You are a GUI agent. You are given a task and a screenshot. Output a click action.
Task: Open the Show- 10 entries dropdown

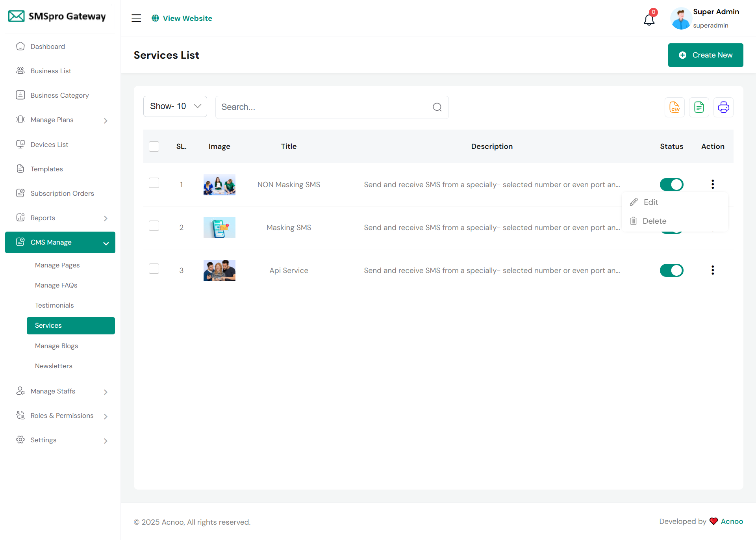175,106
